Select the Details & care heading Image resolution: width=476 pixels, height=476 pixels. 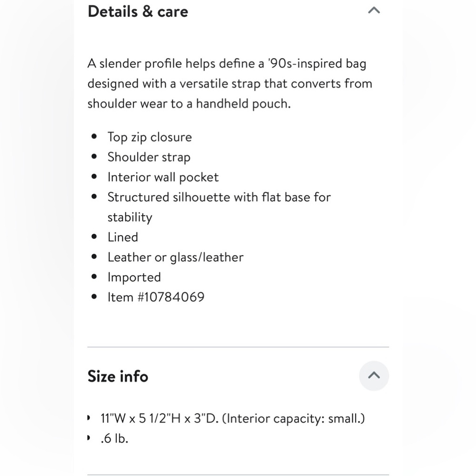click(x=138, y=11)
